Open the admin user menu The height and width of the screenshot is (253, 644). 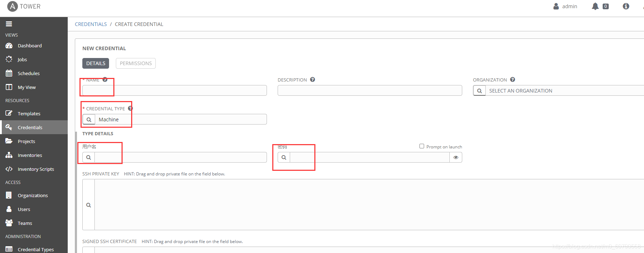(x=565, y=6)
